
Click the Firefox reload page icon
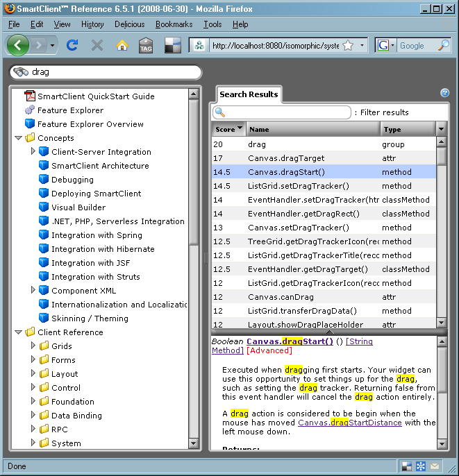coord(72,45)
